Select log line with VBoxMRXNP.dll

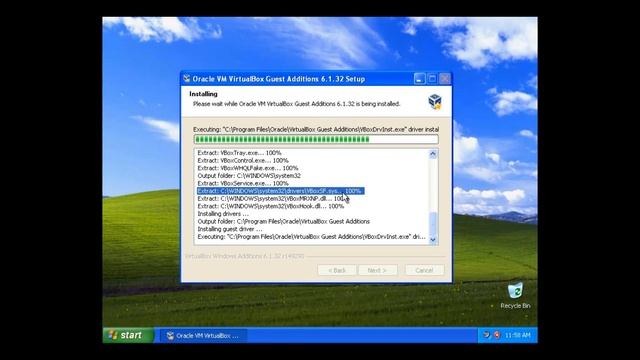point(272,198)
